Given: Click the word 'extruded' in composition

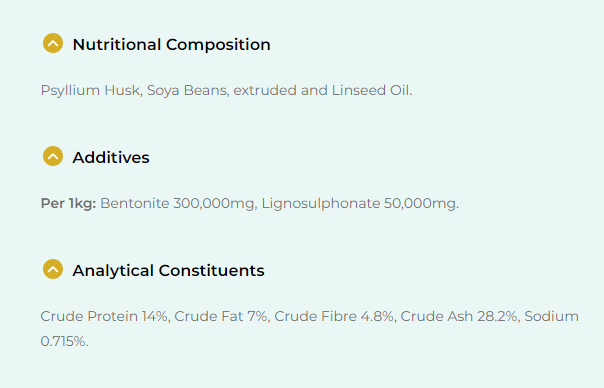Looking at the screenshot, I should [x=265, y=91].
